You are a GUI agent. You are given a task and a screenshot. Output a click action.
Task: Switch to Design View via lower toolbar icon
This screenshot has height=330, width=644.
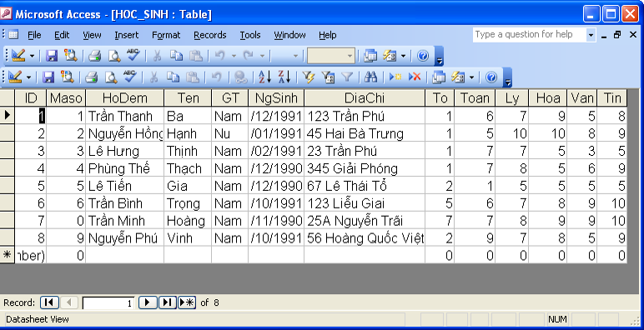pos(16,77)
